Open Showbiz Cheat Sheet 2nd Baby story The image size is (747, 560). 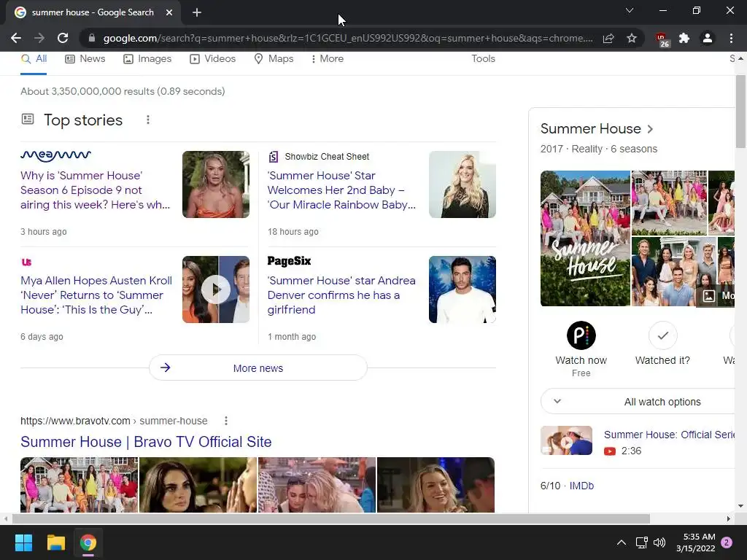pos(341,190)
